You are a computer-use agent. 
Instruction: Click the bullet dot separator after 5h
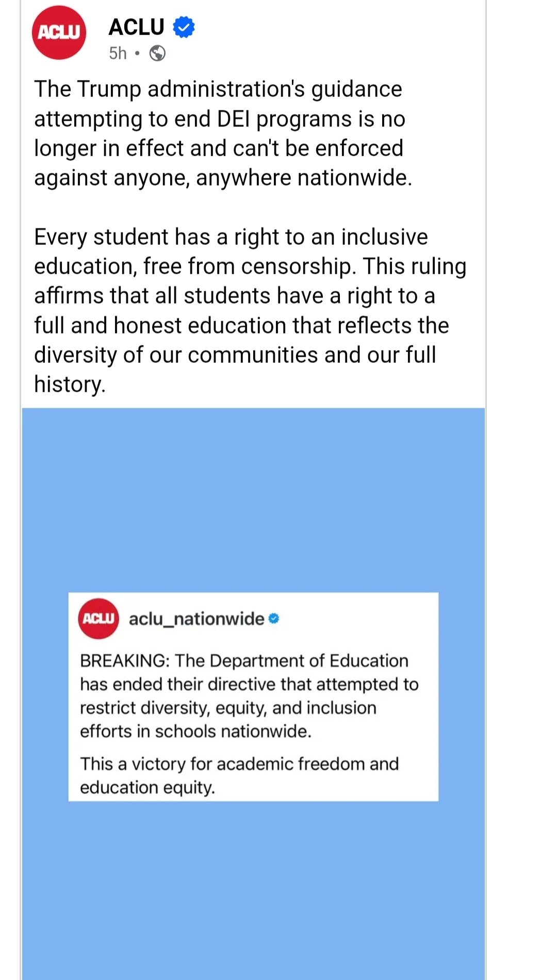(x=137, y=53)
